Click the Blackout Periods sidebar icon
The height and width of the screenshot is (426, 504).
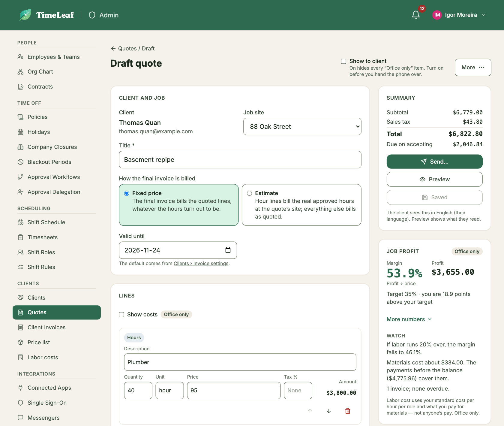20,162
